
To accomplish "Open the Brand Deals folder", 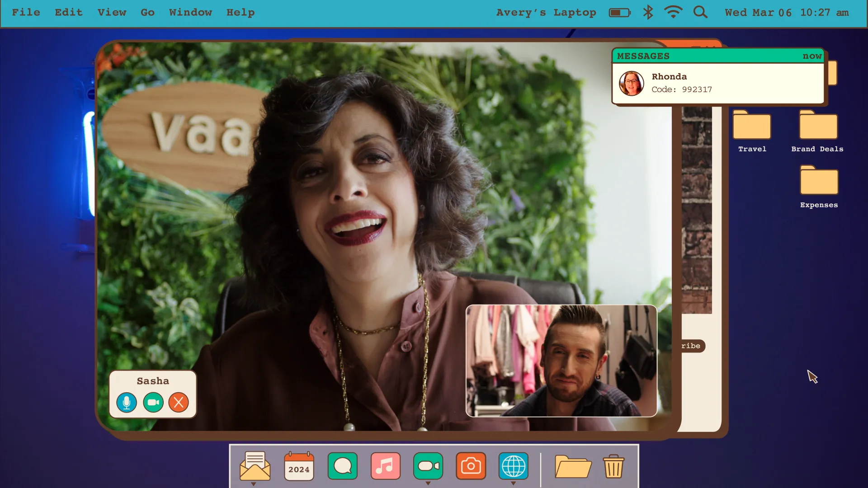I will (x=818, y=127).
